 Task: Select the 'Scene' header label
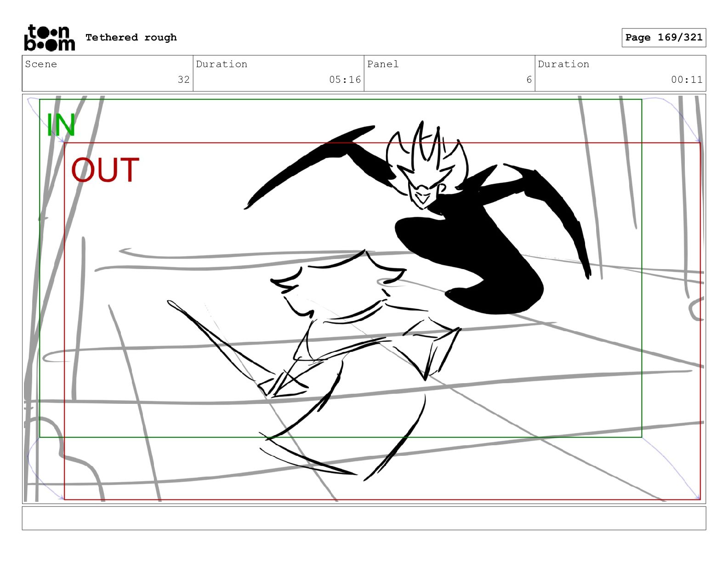[x=41, y=64]
